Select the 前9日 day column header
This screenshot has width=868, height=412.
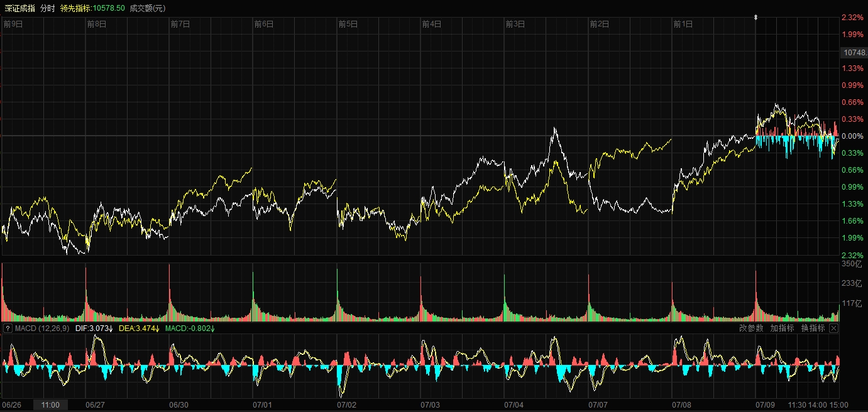click(x=13, y=24)
